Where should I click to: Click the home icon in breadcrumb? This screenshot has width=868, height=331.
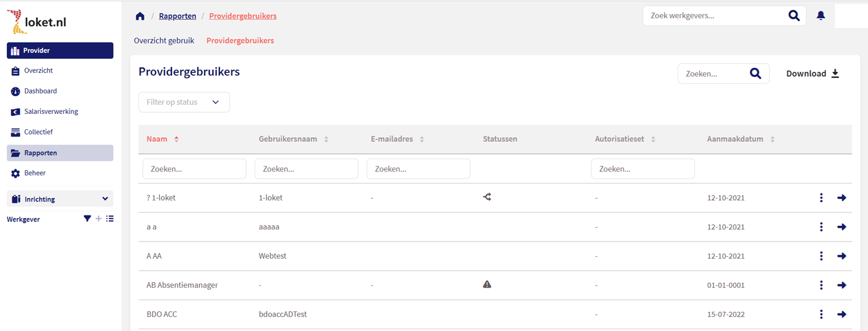(x=140, y=16)
